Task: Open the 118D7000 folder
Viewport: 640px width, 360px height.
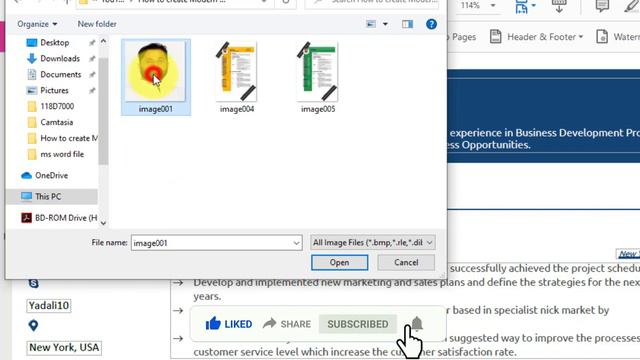Action: pos(57,106)
